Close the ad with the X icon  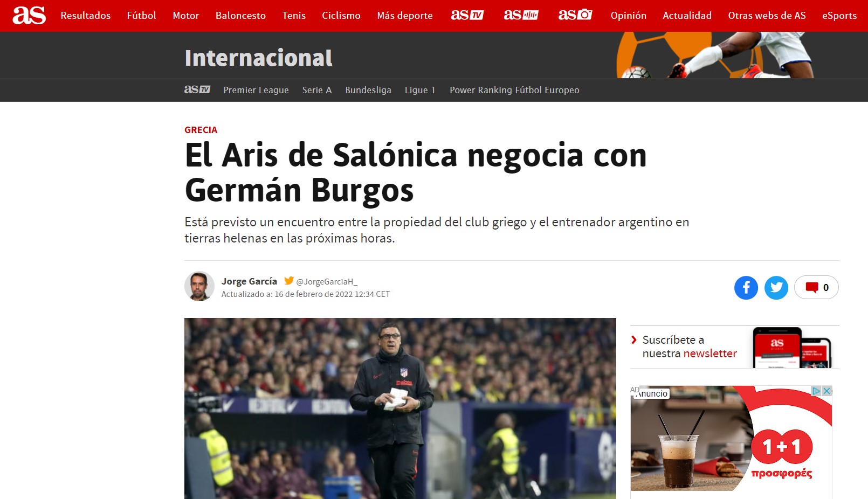tap(827, 391)
